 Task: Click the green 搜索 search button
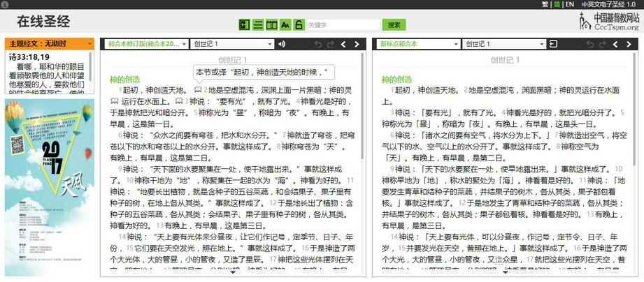[x=394, y=25]
